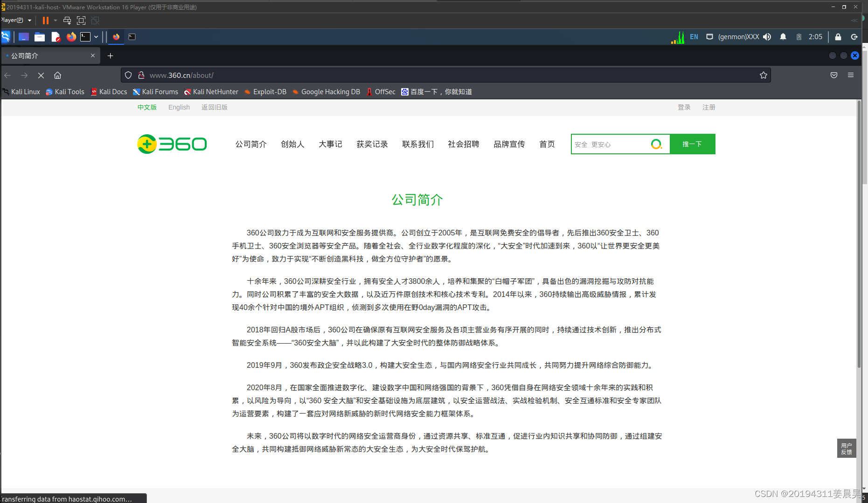Pause the virtual machine
868x503 pixels.
pos(45,20)
